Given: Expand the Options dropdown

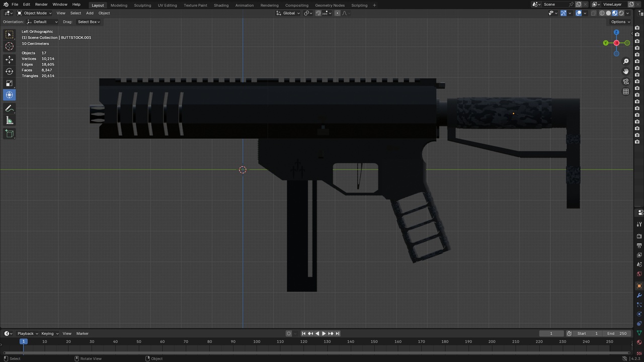Looking at the screenshot, I should pos(620,22).
